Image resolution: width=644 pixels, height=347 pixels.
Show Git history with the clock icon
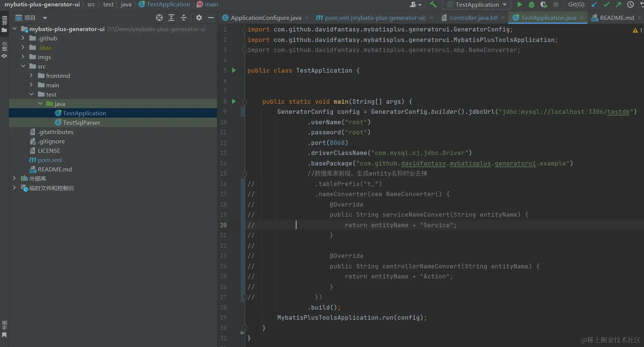[x=631, y=4]
